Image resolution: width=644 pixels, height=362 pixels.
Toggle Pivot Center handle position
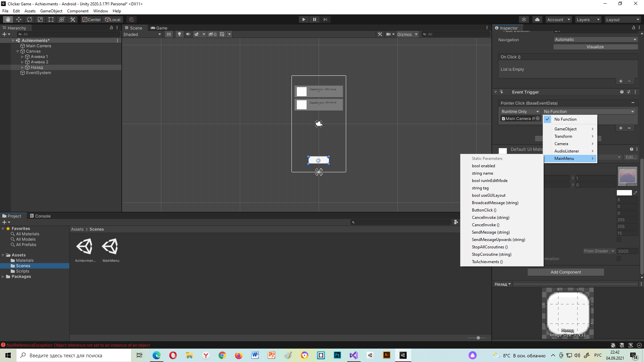92,19
